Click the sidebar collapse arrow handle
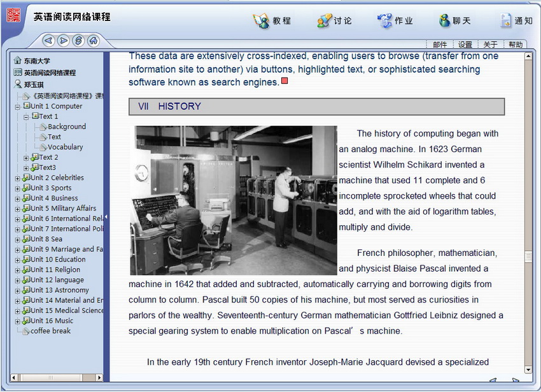This screenshot has width=541, height=392. pos(106,217)
